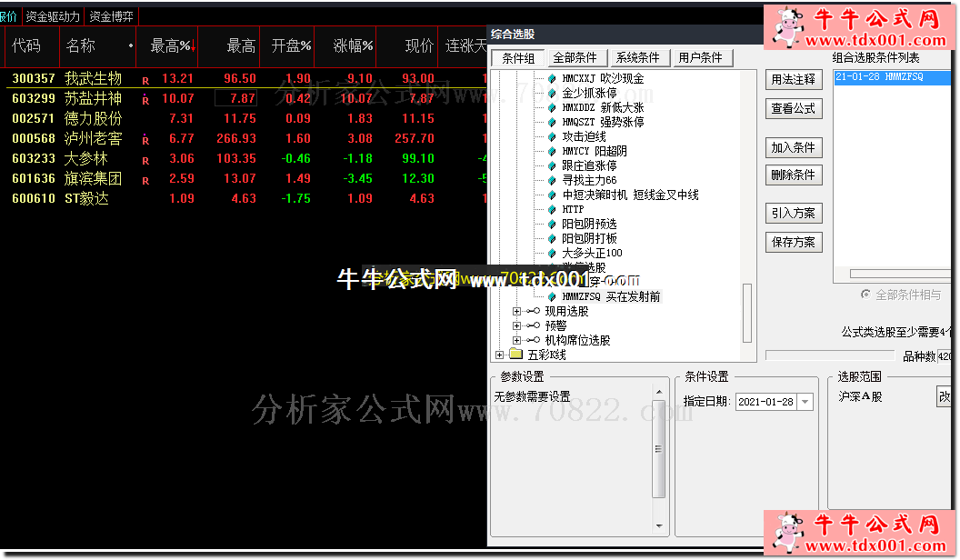Click the 现价 column header
This screenshot has width=960, height=560.
pos(407,45)
